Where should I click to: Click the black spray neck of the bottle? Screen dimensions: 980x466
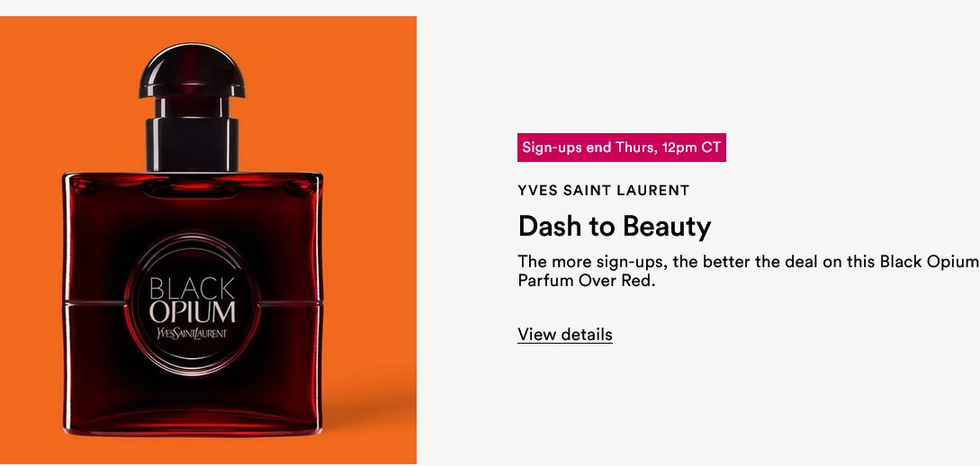[192, 134]
